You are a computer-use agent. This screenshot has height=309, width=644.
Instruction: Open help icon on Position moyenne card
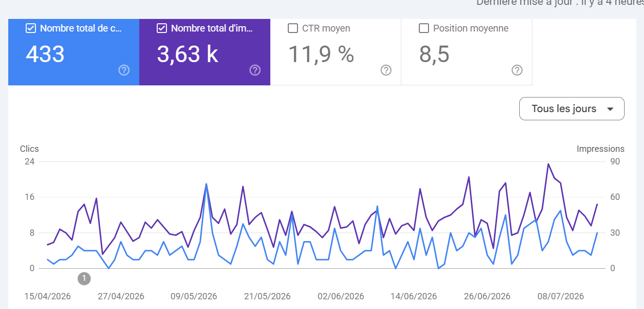pos(517,70)
